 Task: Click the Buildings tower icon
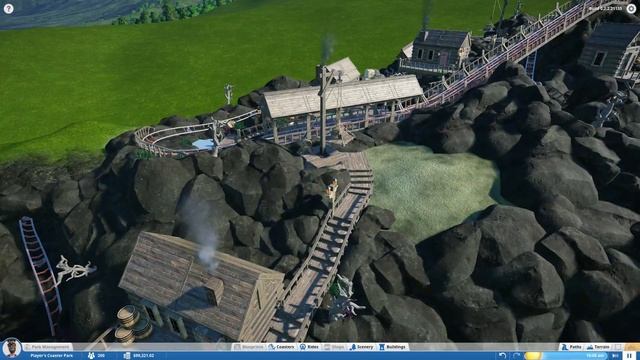(x=382, y=347)
